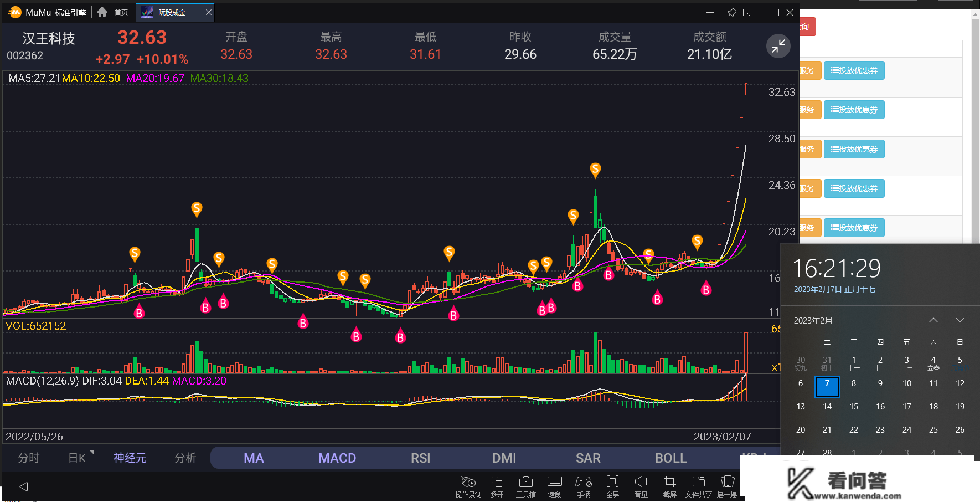Select the 神经元 tab
This screenshot has width=980, height=502.
point(130,458)
